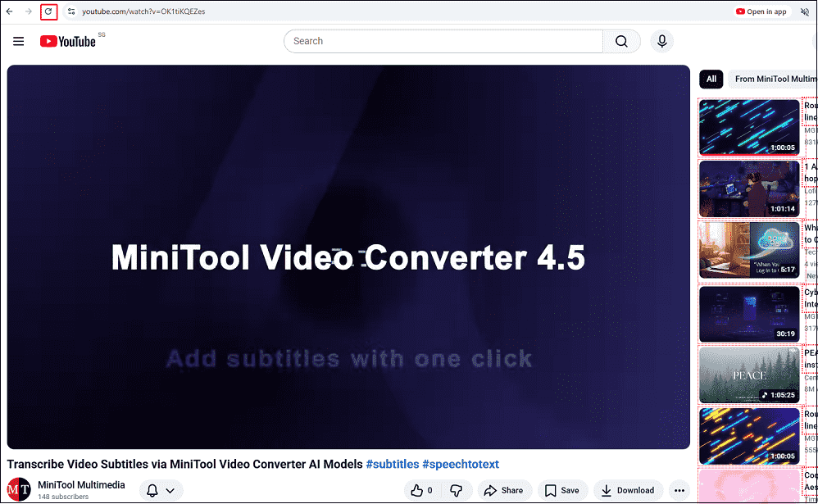This screenshot has width=818, height=504.
Task: Click the YouTube home logo
Action: tap(66, 39)
